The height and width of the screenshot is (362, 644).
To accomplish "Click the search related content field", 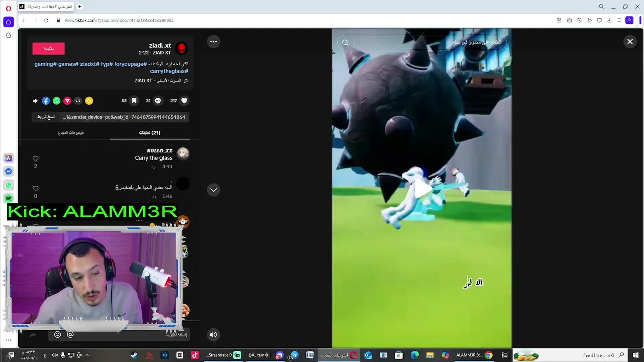I will pyautogui.click(x=422, y=43).
